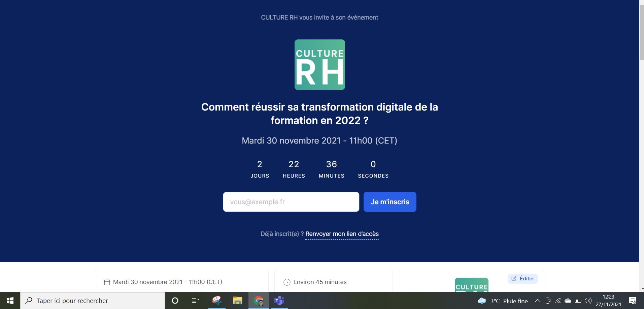Open Task View in the taskbar
Image resolution: width=644 pixels, height=309 pixels.
coord(195,301)
